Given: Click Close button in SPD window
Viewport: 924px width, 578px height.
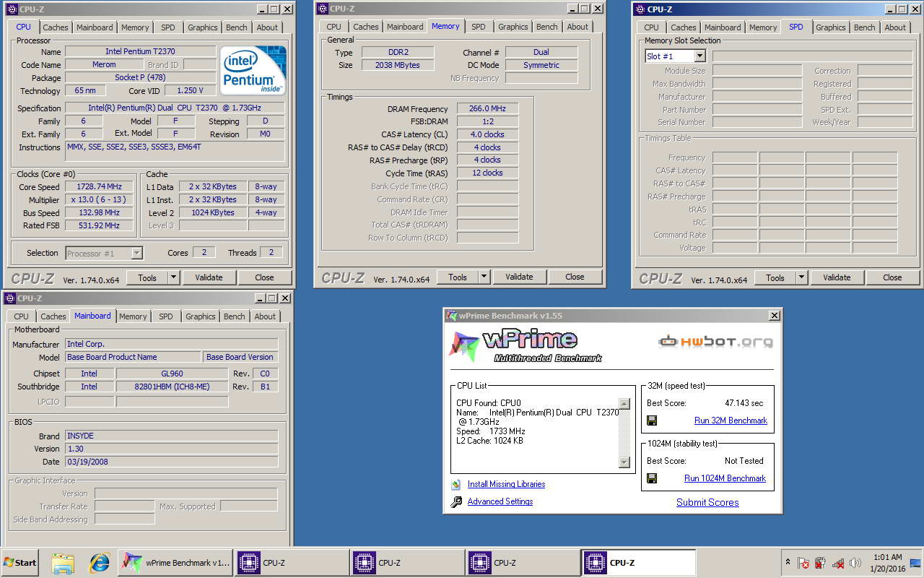Looking at the screenshot, I should [892, 277].
